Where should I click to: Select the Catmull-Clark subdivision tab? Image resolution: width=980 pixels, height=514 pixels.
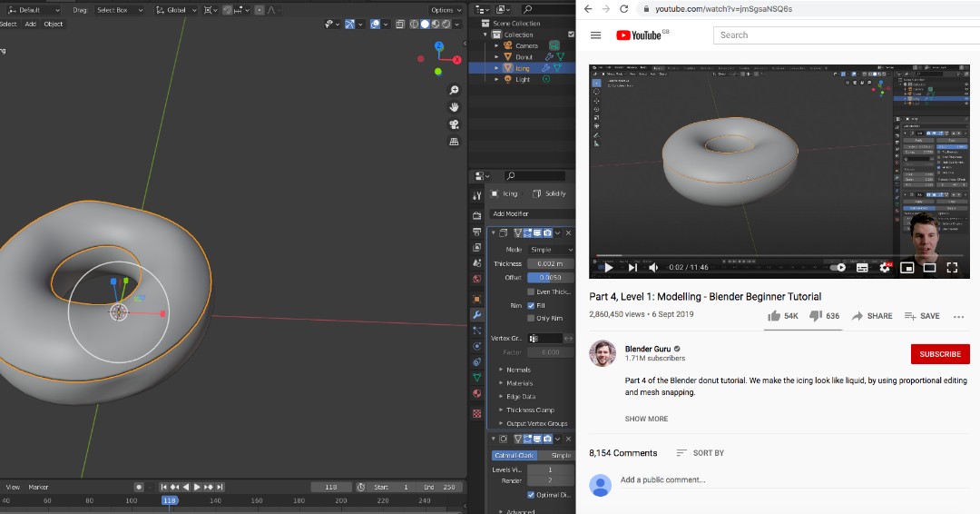(x=514, y=455)
